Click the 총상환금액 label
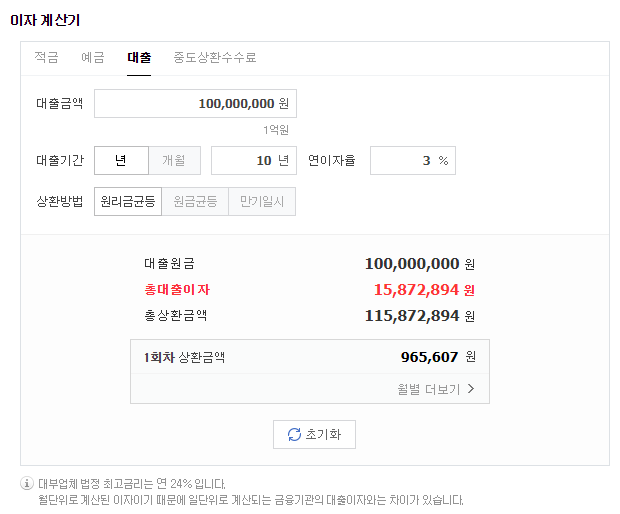This screenshot has width=620, height=514. (176, 316)
